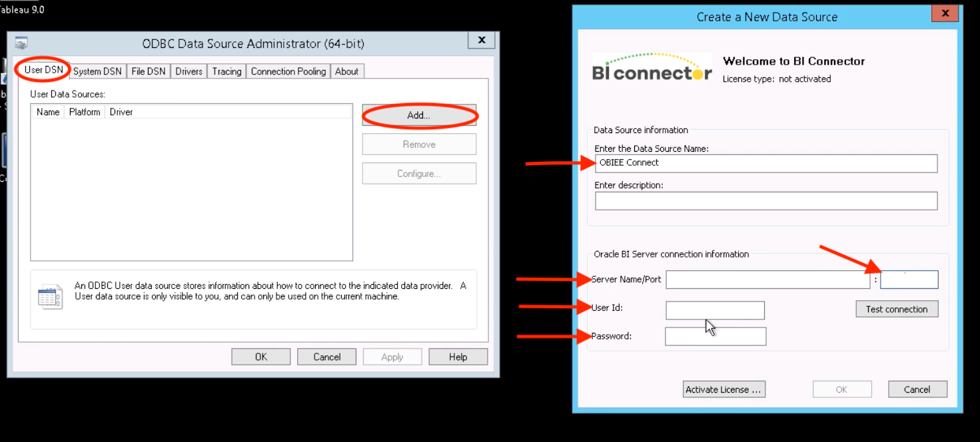Switch to the System DSN tab
Screen dimensions: 980x442
[x=97, y=71]
